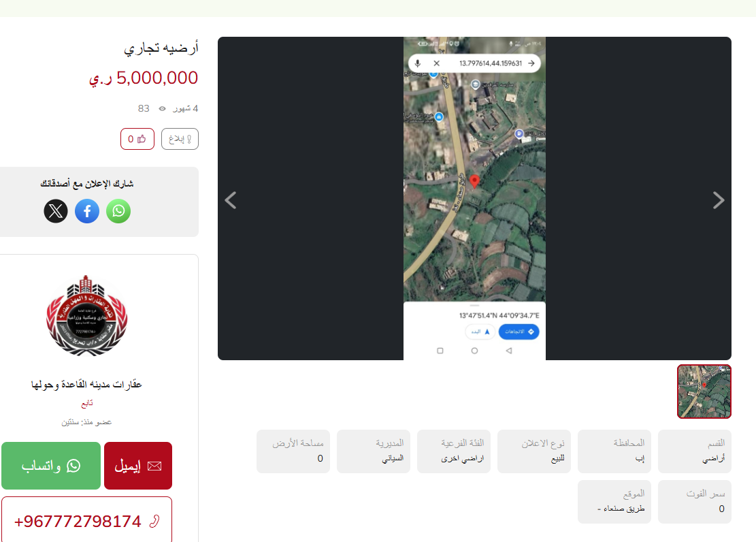Show the next image with right arrow
Image resolution: width=756 pixels, height=542 pixels.
[719, 200]
